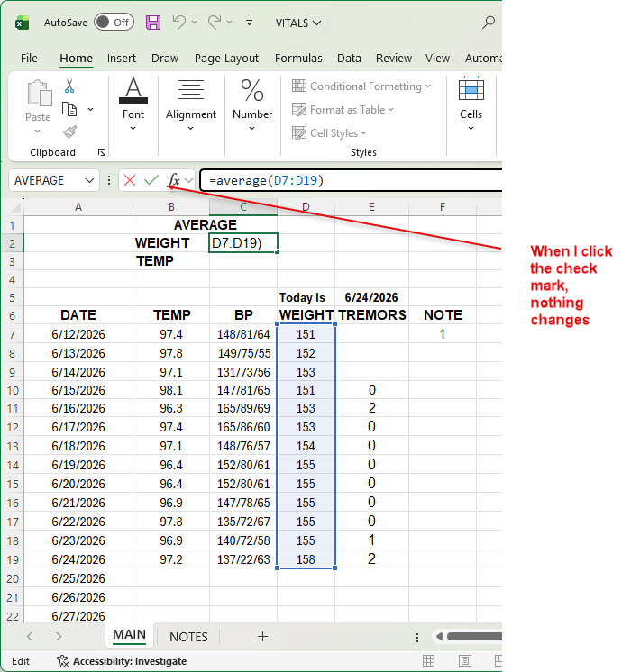Switch to the Draw tab
Image resolution: width=640 pixels, height=672 pixels.
pyautogui.click(x=165, y=59)
